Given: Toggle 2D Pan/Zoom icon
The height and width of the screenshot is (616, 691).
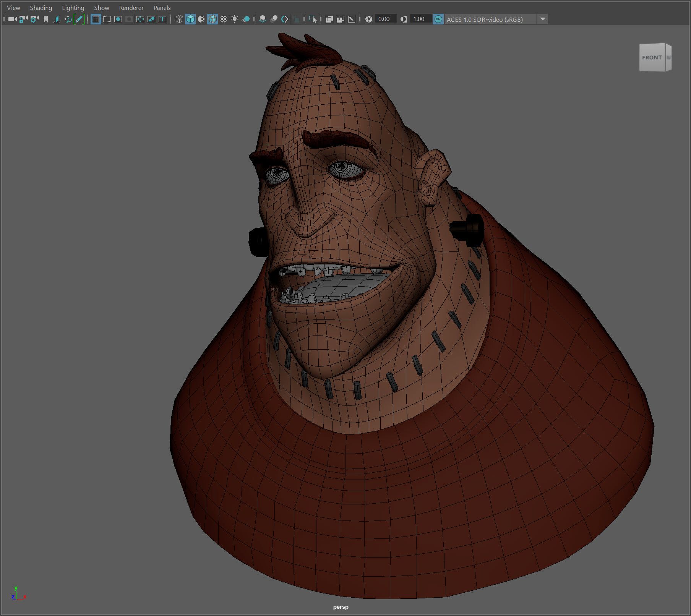Looking at the screenshot, I should (68, 19).
